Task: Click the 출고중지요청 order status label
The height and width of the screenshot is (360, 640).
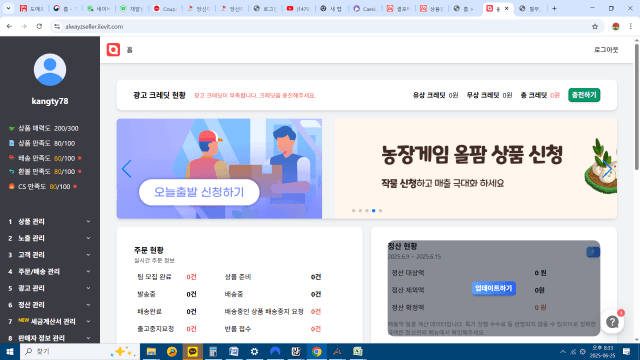Action: [x=156, y=329]
